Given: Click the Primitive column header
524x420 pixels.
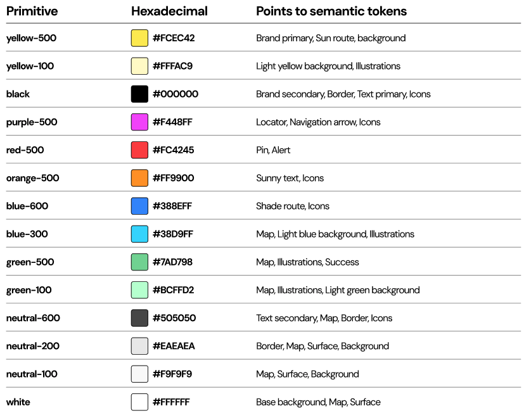Looking at the screenshot, I should 32,11.
